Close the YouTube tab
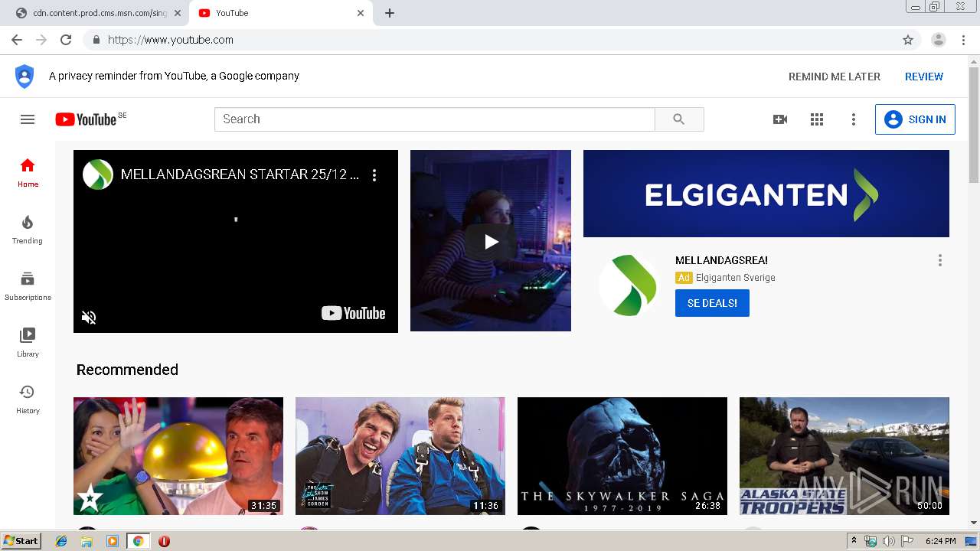Viewport: 980px width, 551px height. pos(361,13)
